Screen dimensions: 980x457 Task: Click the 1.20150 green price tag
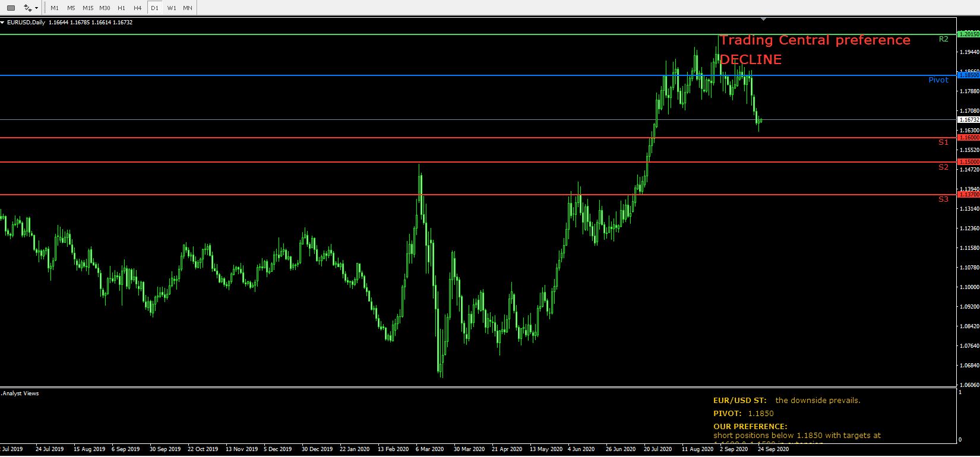[969, 34]
